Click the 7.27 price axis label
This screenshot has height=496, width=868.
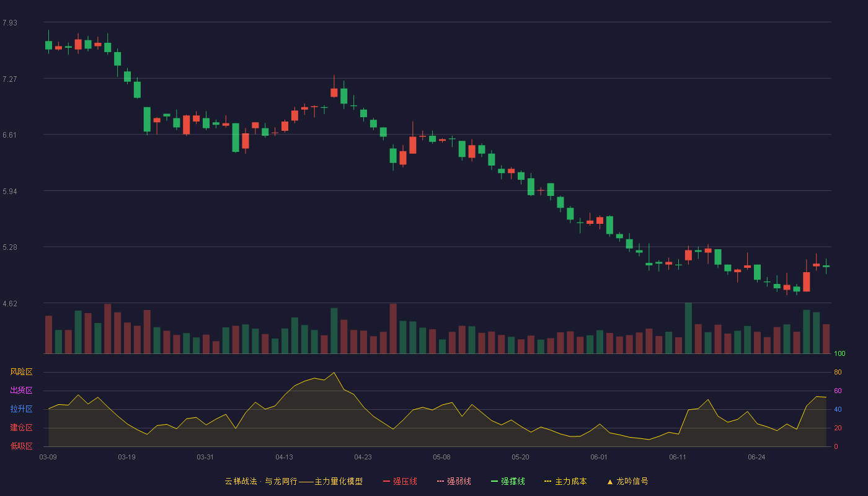pos(10,79)
